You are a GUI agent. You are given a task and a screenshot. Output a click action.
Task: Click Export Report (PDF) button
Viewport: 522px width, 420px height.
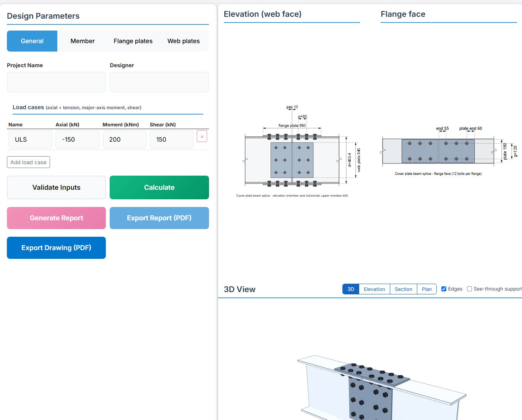click(159, 218)
